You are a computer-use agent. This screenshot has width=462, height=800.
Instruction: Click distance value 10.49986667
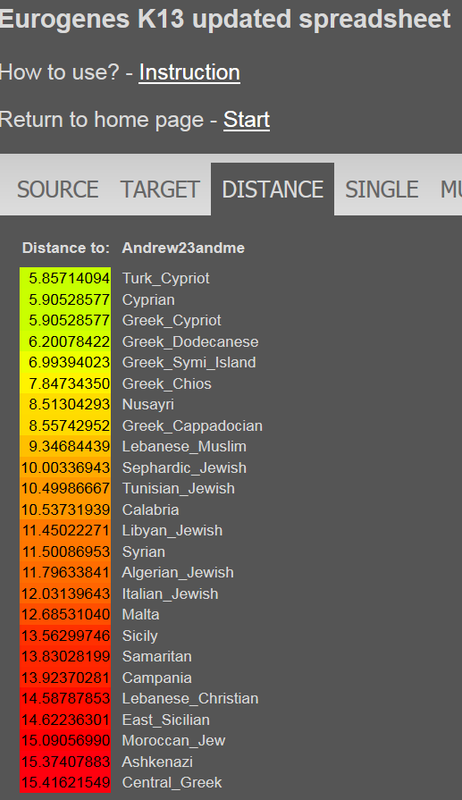(x=65, y=488)
